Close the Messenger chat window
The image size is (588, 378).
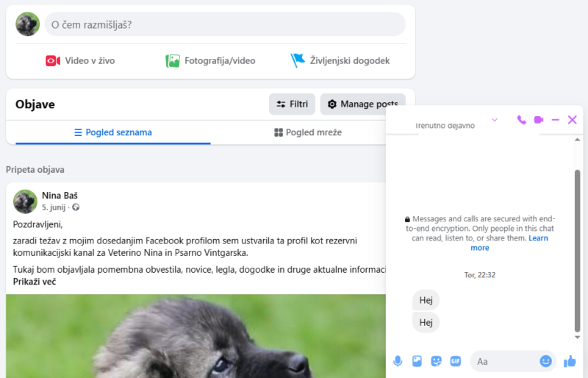point(573,120)
